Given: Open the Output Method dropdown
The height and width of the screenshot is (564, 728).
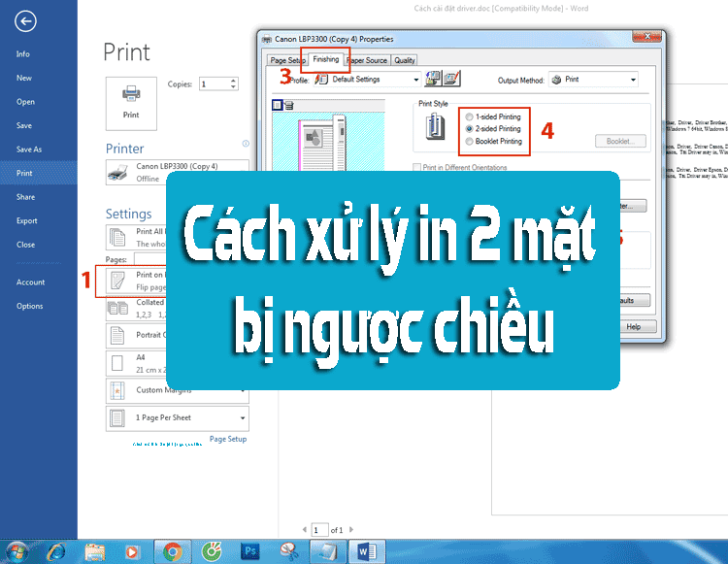Looking at the screenshot, I should point(632,80).
